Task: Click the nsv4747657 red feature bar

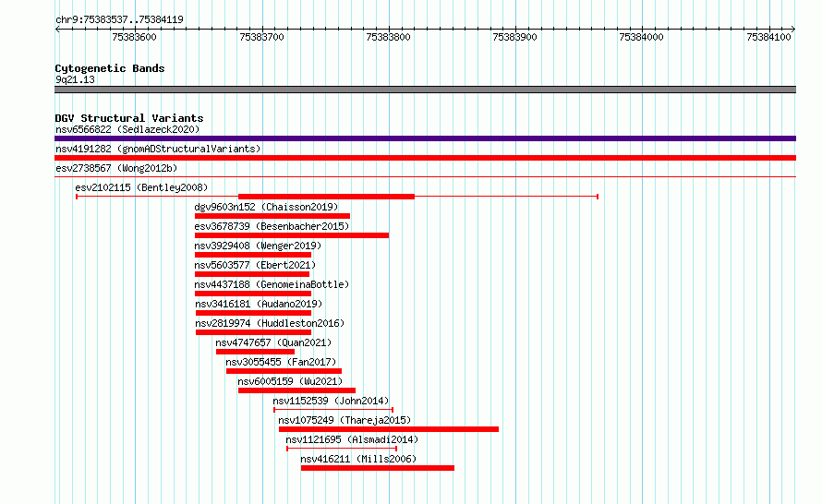Action: (255, 352)
